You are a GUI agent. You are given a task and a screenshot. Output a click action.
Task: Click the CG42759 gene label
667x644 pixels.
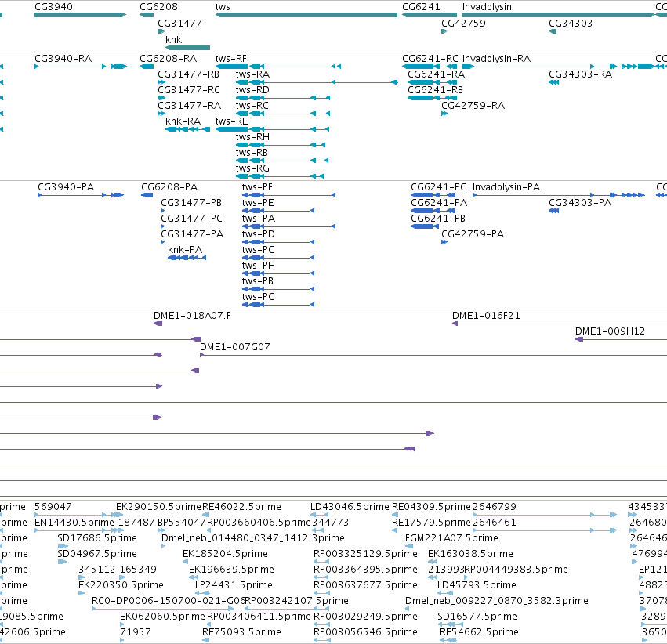click(463, 23)
